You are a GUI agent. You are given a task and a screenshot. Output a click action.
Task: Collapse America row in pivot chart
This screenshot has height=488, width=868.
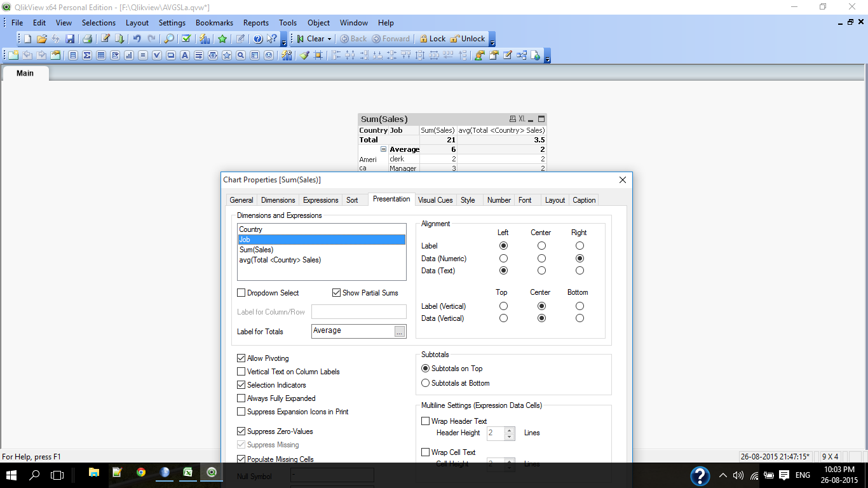coord(383,149)
